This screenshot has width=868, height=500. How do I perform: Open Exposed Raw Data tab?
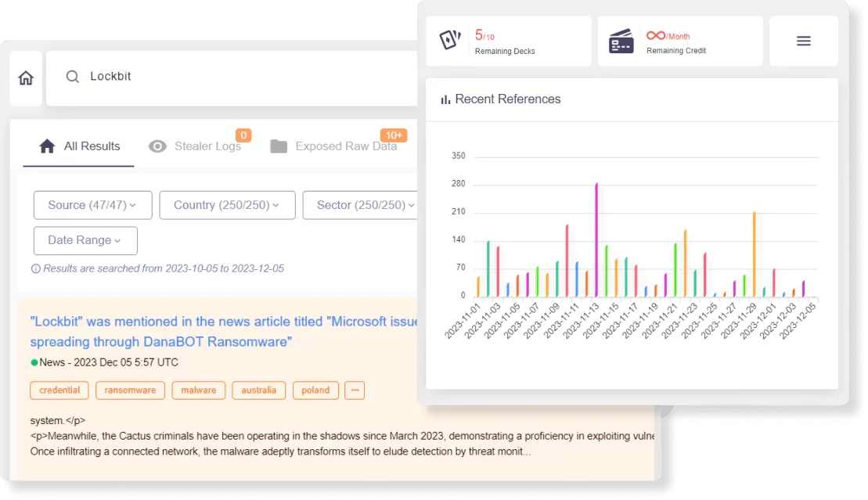[x=333, y=146]
